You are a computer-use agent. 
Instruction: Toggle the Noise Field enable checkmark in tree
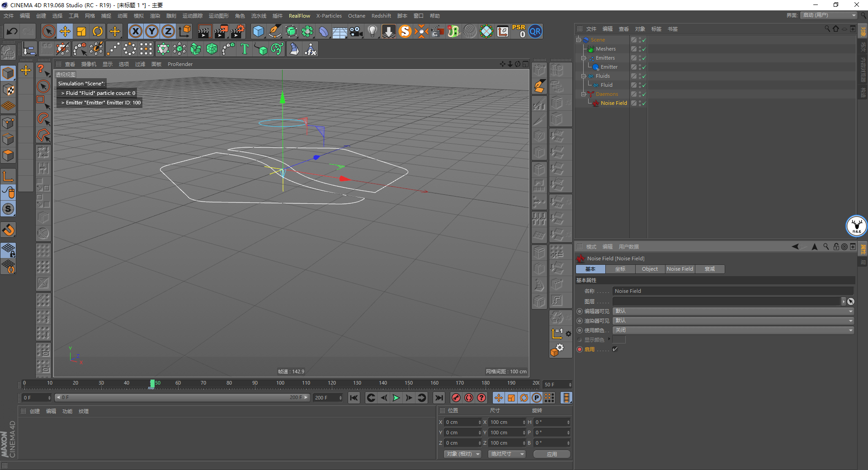coord(644,103)
